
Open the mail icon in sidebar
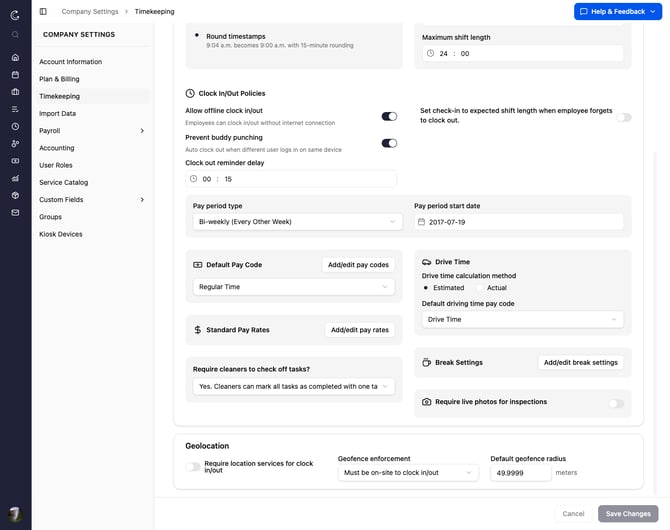click(x=15, y=213)
